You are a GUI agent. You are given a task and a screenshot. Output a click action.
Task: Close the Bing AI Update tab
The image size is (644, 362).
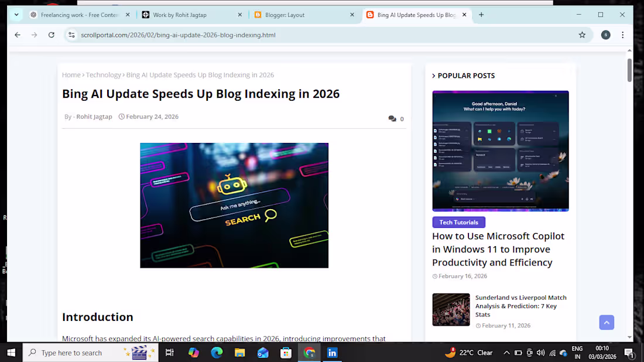pos(464,15)
